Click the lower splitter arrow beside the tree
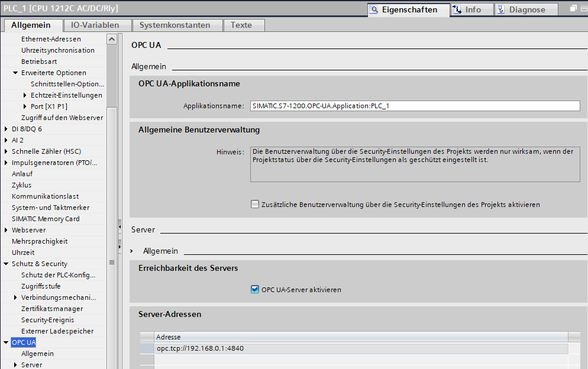588x369 pixels. click(x=119, y=247)
